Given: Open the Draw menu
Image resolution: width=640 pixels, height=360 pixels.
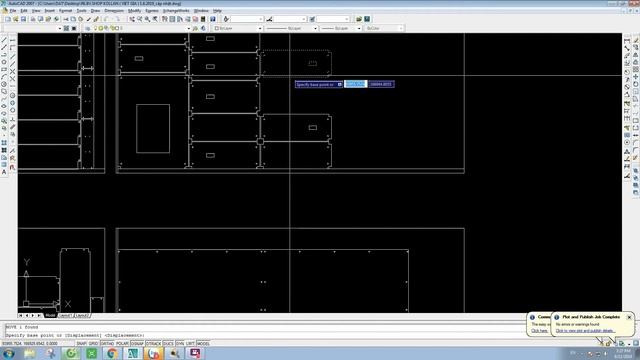Looking at the screenshot, I should (95, 11).
